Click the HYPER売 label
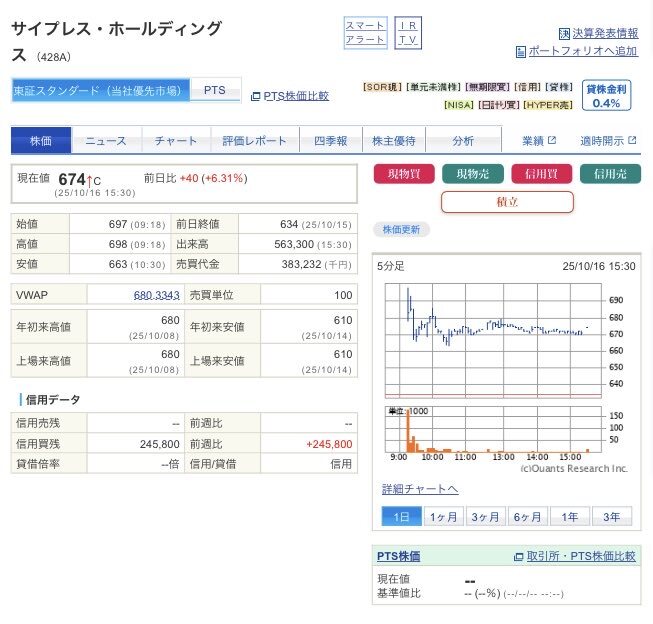Image resolution: width=653 pixels, height=624 pixels. (x=548, y=105)
